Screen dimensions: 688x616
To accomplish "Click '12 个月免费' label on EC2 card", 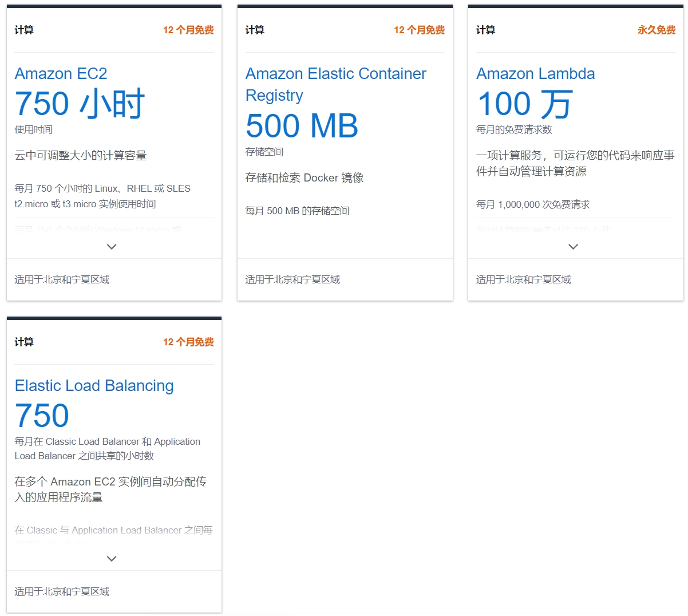I will point(188,30).
